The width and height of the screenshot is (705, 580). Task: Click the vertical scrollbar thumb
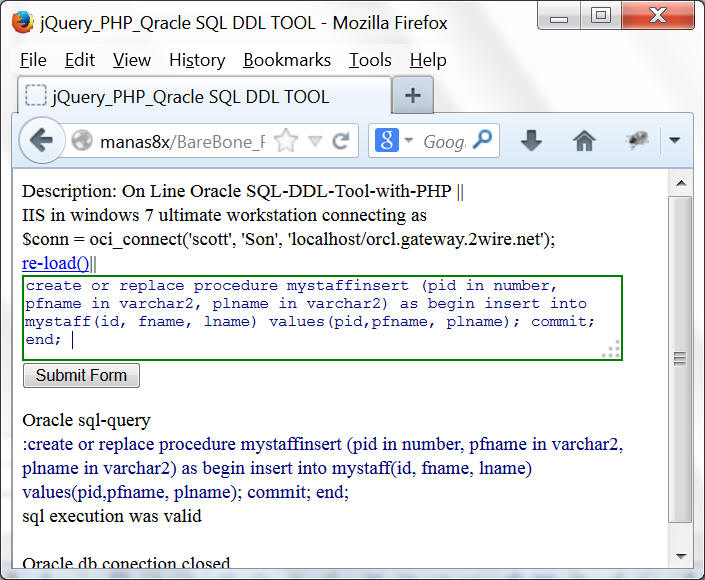[x=680, y=359]
